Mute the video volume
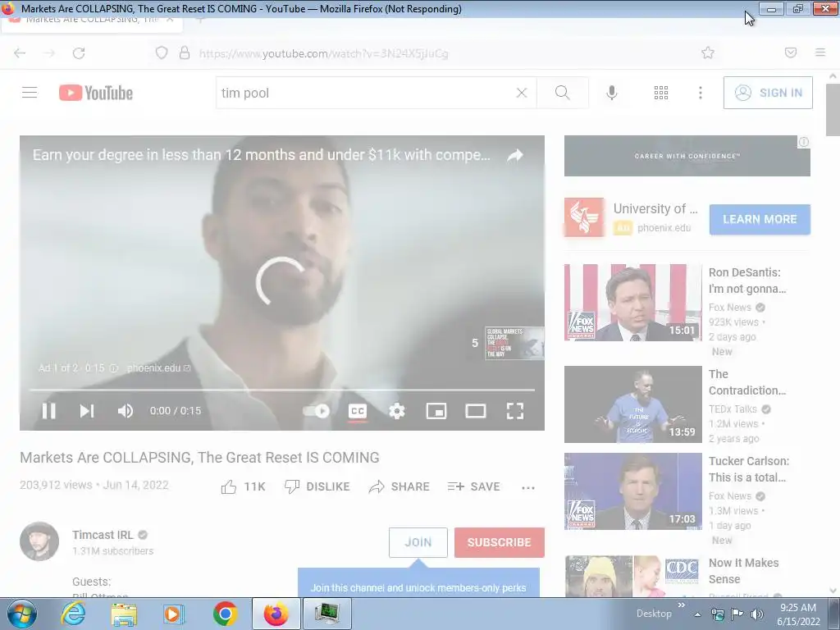The image size is (840, 630). pos(126,411)
